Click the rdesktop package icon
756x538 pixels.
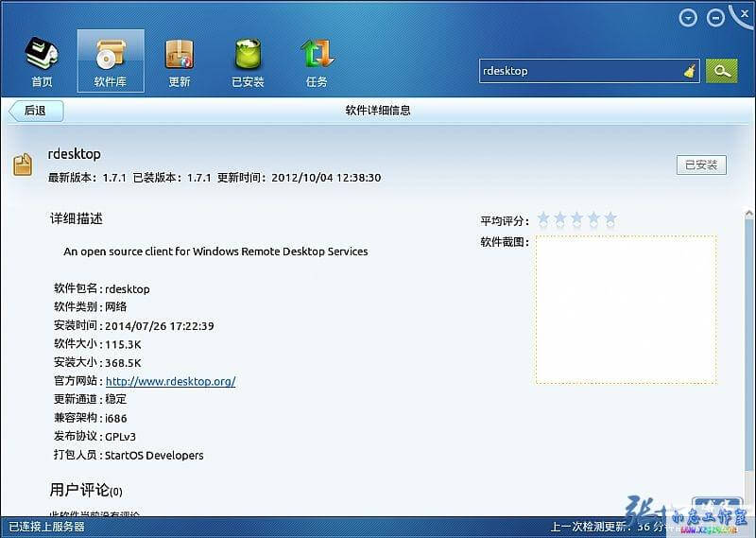coord(22,165)
